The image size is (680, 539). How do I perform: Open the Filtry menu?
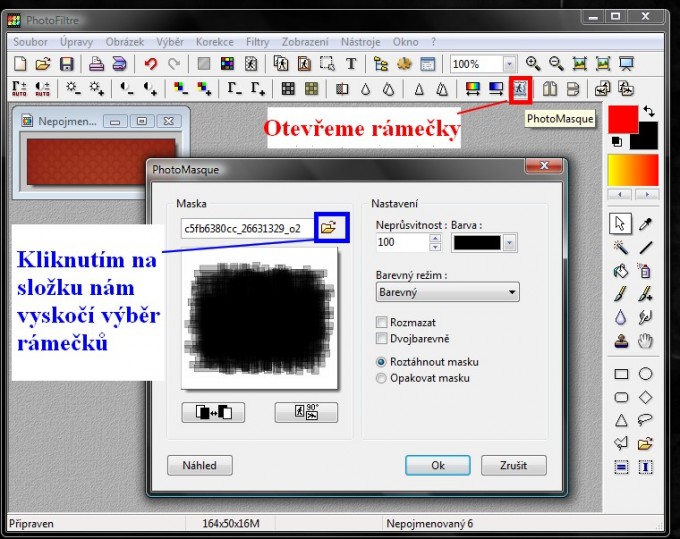(258, 42)
